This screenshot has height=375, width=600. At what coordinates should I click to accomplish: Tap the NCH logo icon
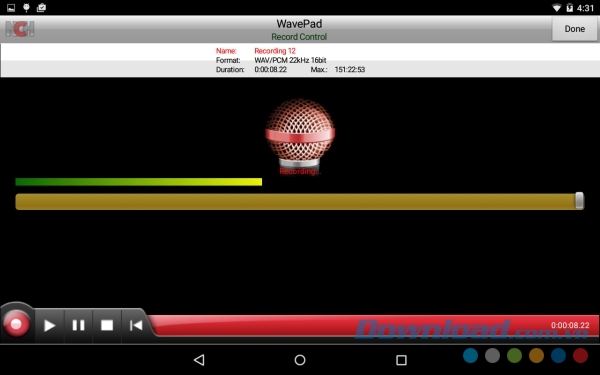point(20,29)
